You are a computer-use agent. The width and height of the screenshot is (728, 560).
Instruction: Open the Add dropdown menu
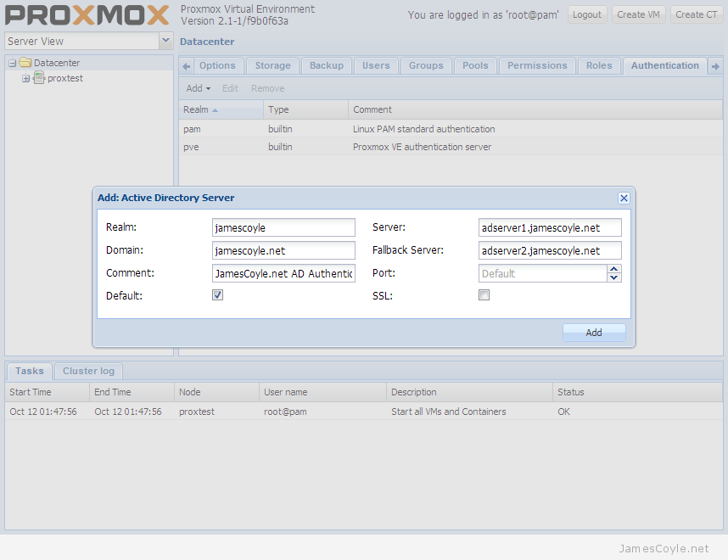(x=199, y=88)
